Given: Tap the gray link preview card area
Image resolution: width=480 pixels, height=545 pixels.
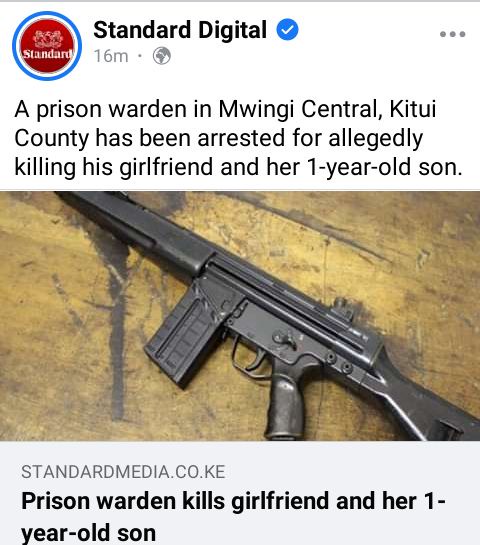Looking at the screenshot, I should 240,493.
